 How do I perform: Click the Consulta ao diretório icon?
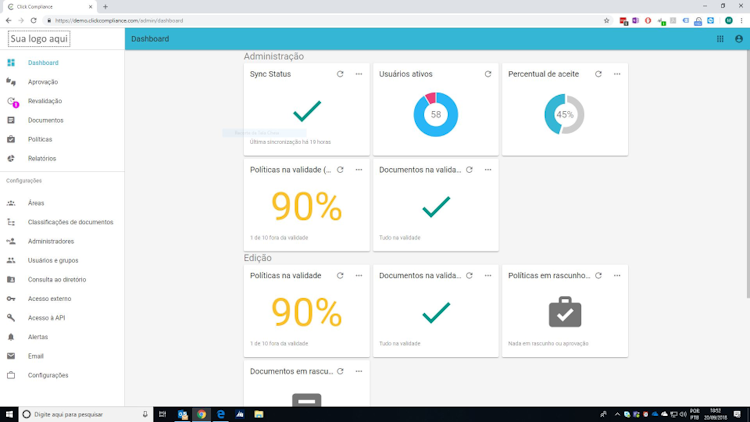click(11, 279)
